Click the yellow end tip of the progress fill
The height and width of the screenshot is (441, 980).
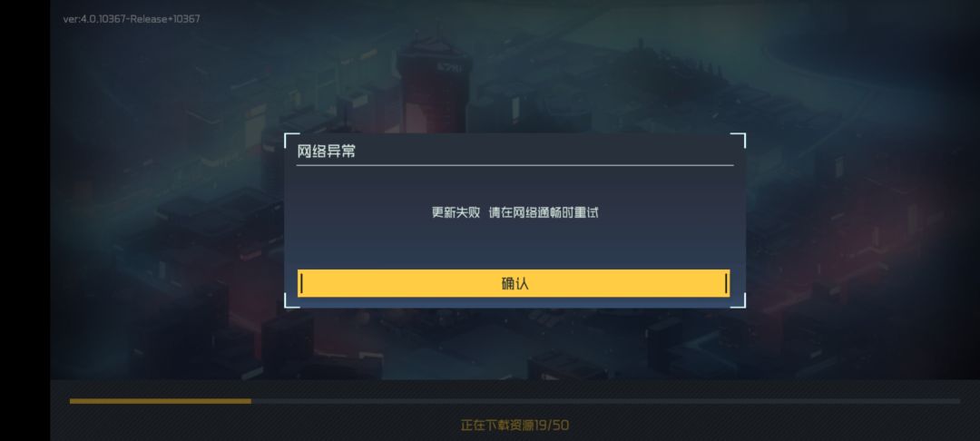pyautogui.click(x=250, y=401)
